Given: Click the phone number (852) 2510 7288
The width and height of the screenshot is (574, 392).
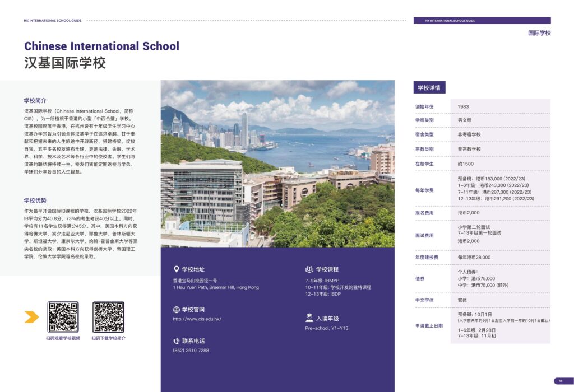Looking at the screenshot, I should tap(191, 351).
